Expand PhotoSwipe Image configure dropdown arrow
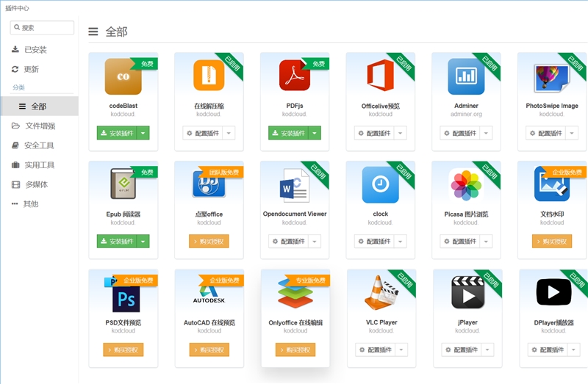 [572, 133]
